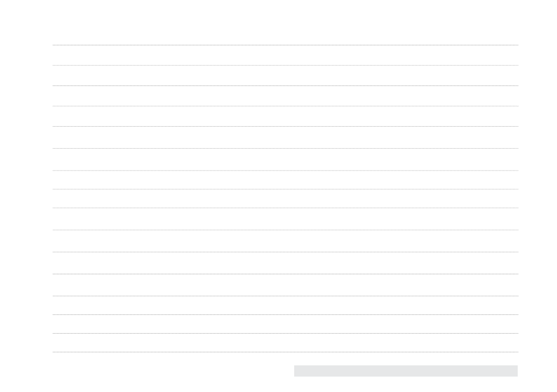Click the fourth dotted line from top
The width and height of the screenshot is (557, 392).
click(285, 106)
